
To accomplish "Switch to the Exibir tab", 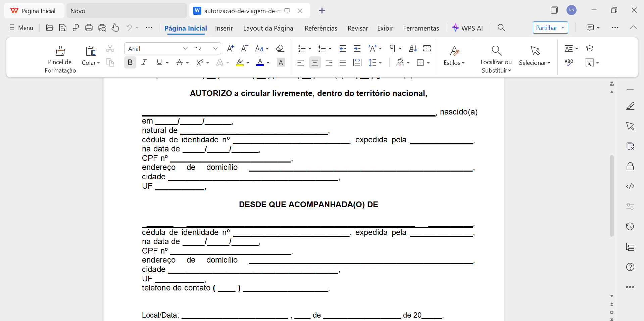I will [x=385, y=28].
